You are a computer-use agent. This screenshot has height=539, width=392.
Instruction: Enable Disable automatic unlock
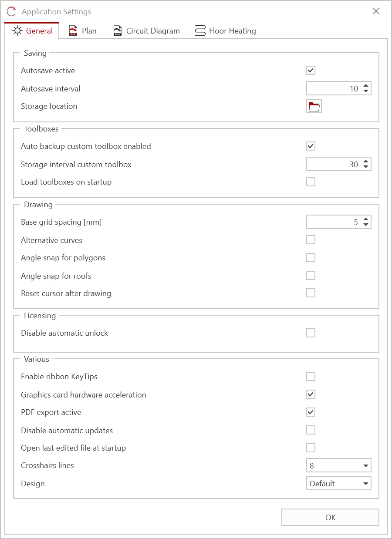click(311, 333)
